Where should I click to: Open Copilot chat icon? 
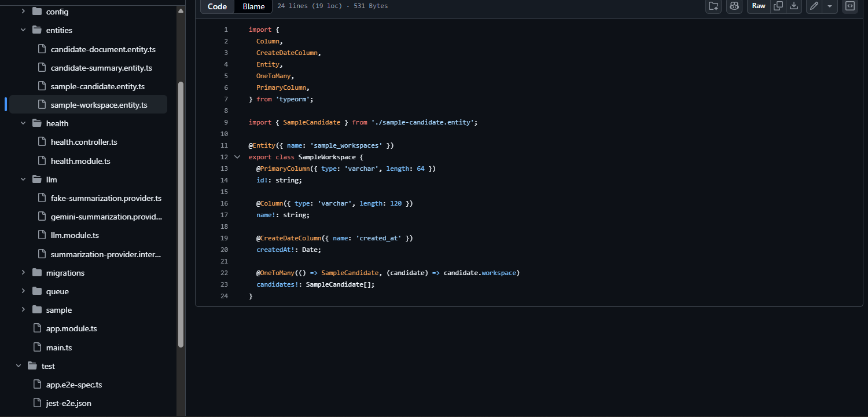pyautogui.click(x=734, y=6)
